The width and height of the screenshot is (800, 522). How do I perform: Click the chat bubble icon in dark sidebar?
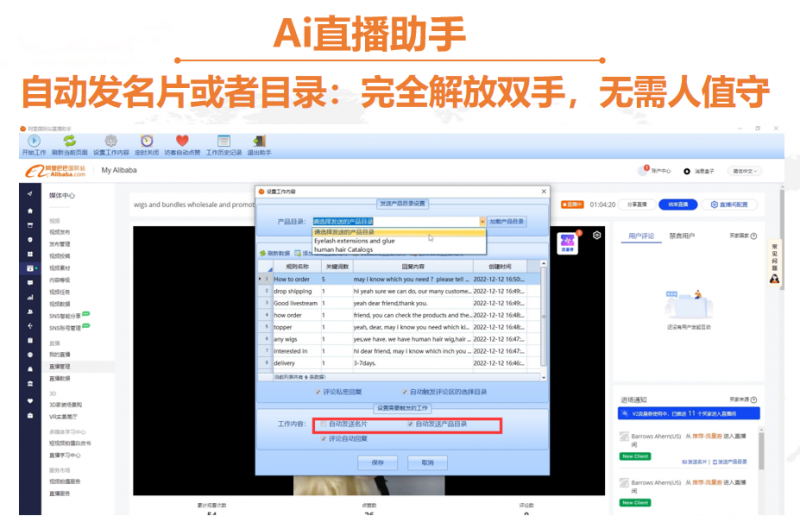pos(30,282)
